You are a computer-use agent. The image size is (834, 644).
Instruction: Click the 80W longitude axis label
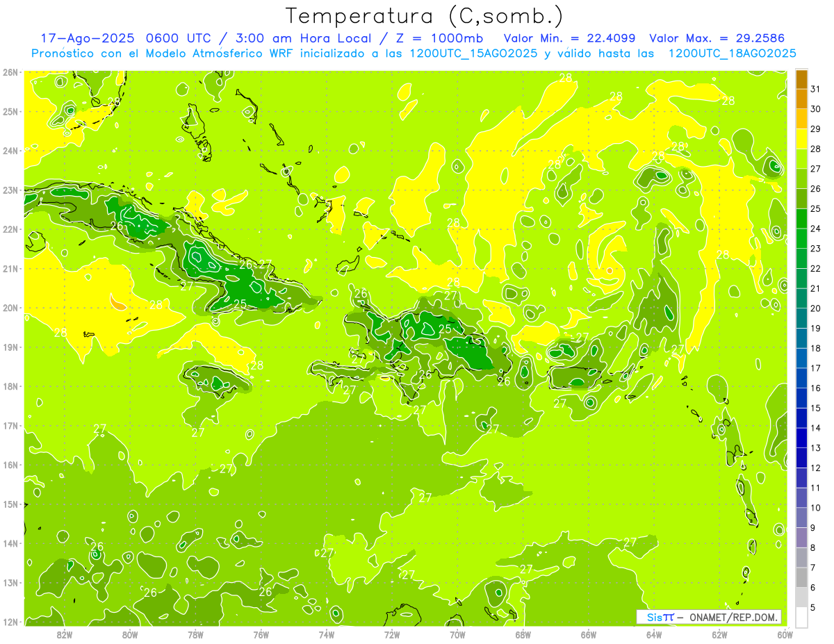point(130,634)
